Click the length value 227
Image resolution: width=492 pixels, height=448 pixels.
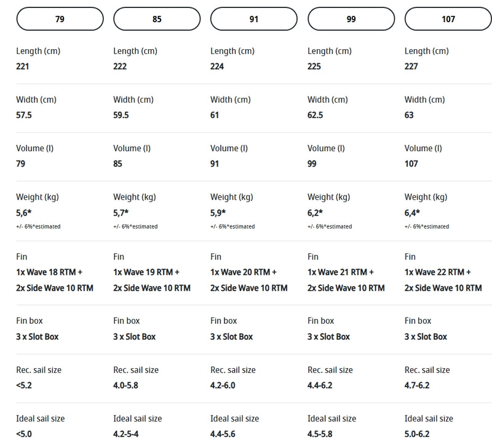411,66
